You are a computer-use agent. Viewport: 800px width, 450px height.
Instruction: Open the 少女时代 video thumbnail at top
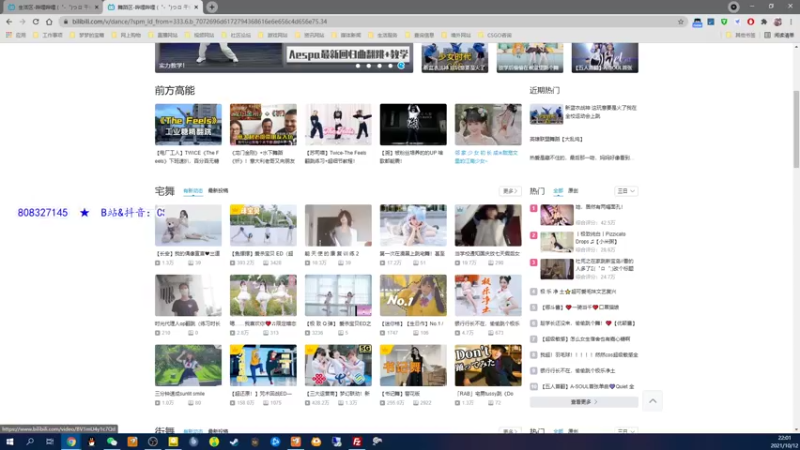[455, 58]
